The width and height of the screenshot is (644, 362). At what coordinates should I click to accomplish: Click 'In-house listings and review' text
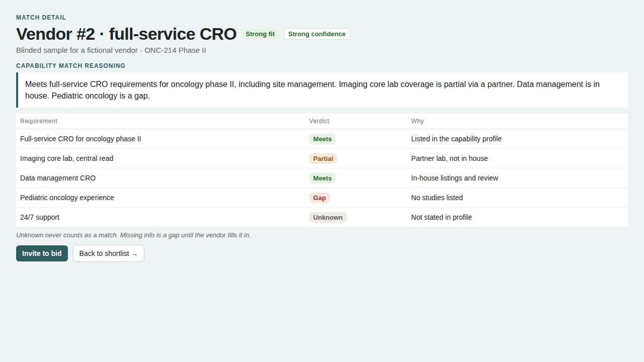(x=454, y=178)
